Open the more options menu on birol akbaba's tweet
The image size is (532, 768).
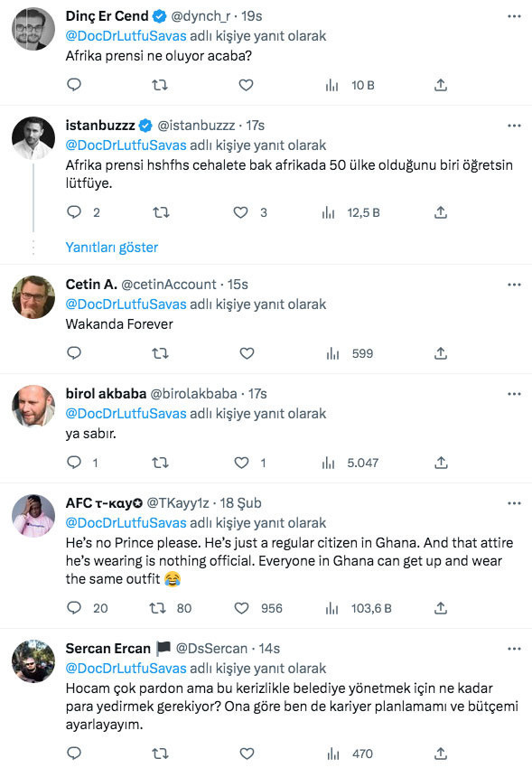click(515, 393)
